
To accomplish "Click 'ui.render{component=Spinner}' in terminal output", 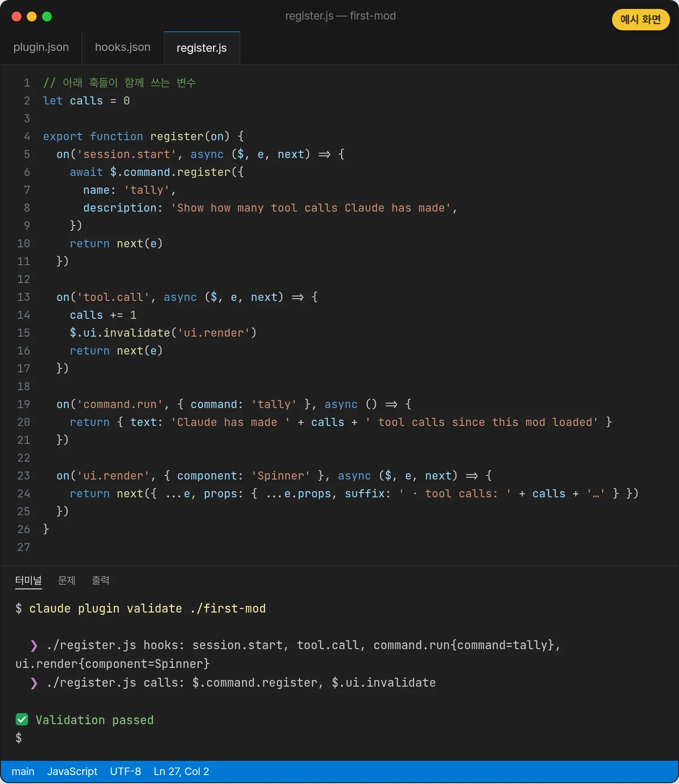I will (113, 664).
